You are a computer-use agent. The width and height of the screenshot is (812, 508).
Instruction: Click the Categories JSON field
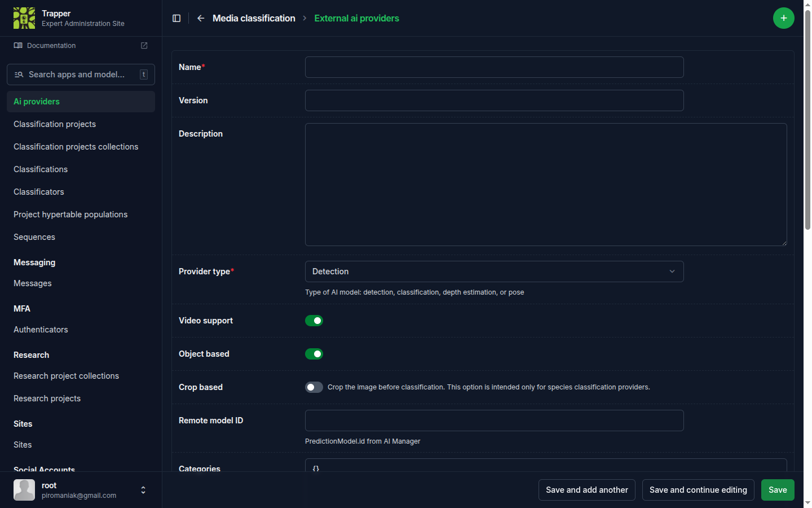[546, 466]
